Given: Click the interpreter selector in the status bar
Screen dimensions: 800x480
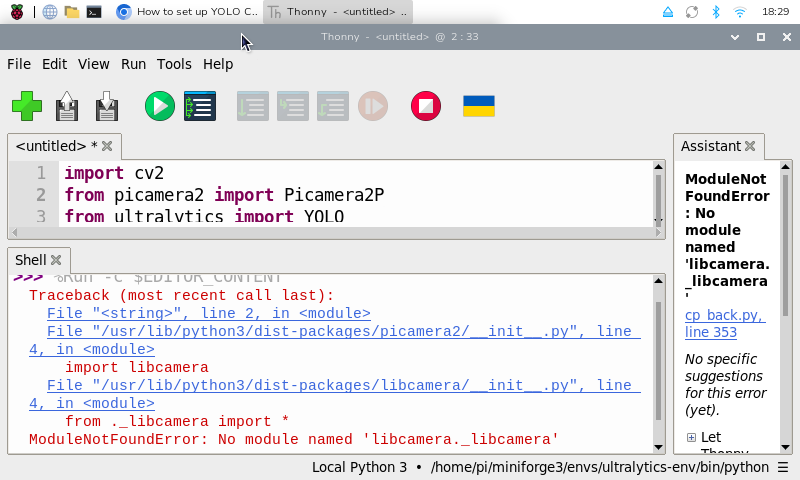Looking at the screenshot, I should coord(540,467).
